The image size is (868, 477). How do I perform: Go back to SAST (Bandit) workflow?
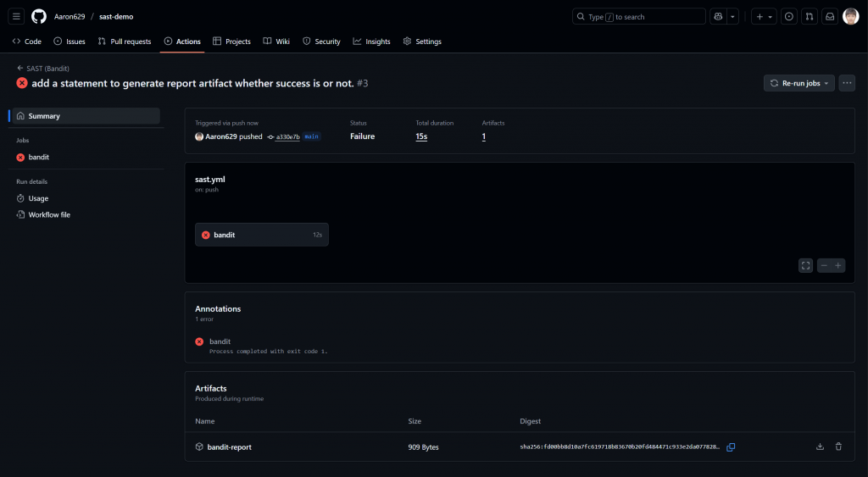(x=43, y=68)
